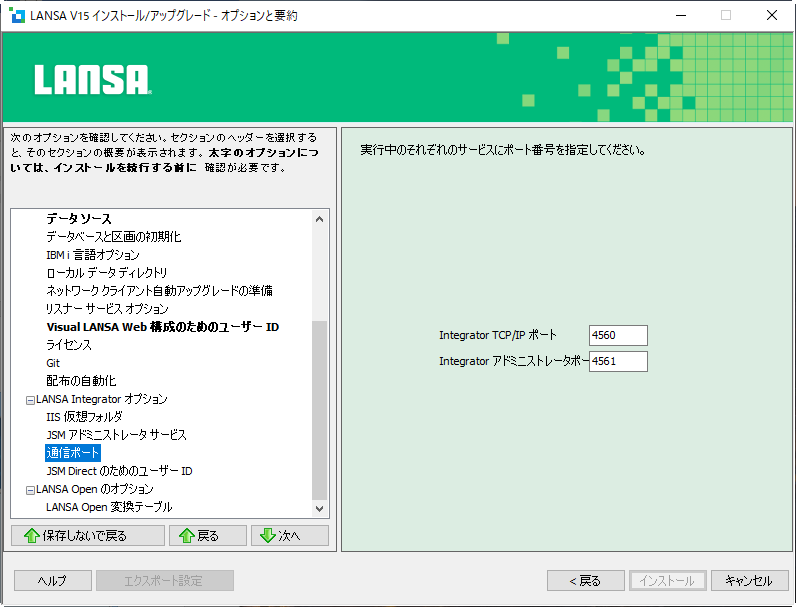This screenshot has width=796, height=607.
Task: Collapse the LANSA Open のオプション node
Action: point(30,490)
